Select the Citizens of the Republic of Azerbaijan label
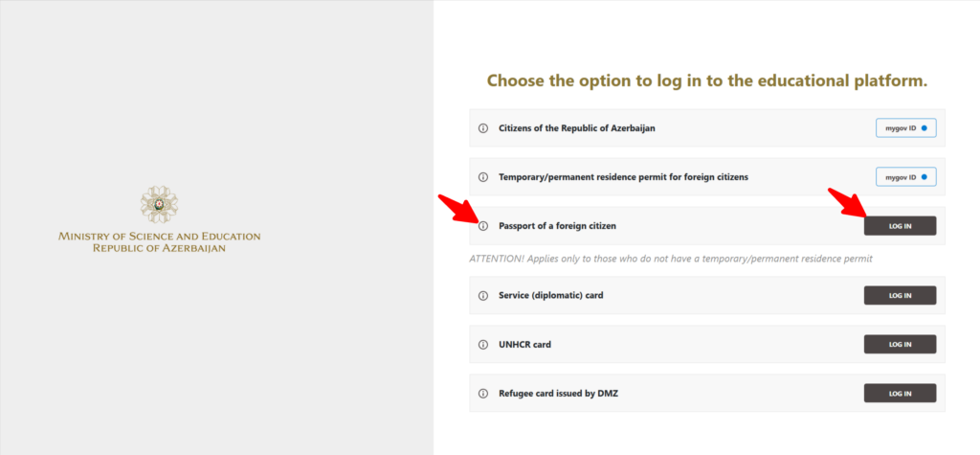This screenshot has width=980, height=455. pos(576,127)
